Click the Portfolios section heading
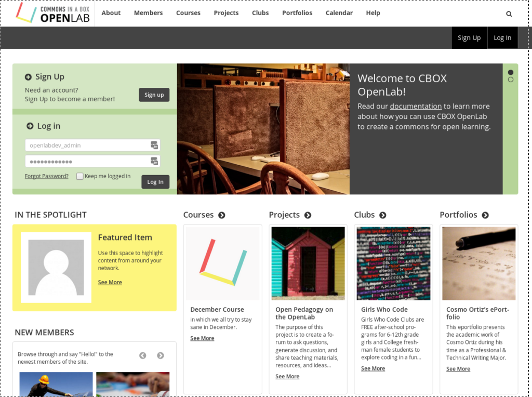This screenshot has width=532, height=397. point(458,215)
